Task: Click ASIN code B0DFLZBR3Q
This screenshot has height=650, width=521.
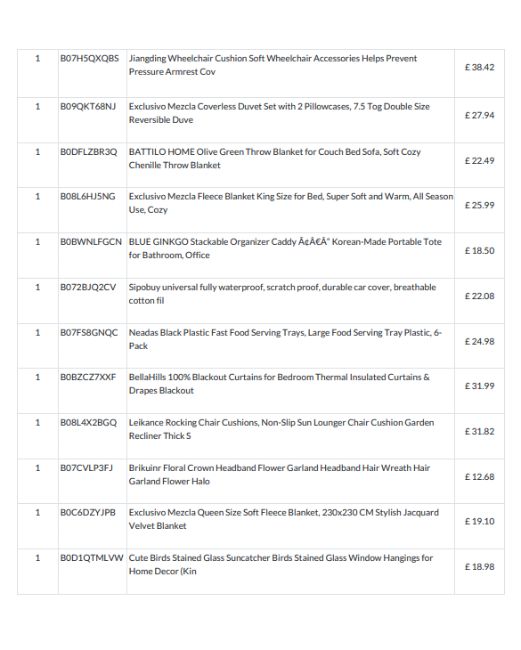Action: [x=89, y=152]
